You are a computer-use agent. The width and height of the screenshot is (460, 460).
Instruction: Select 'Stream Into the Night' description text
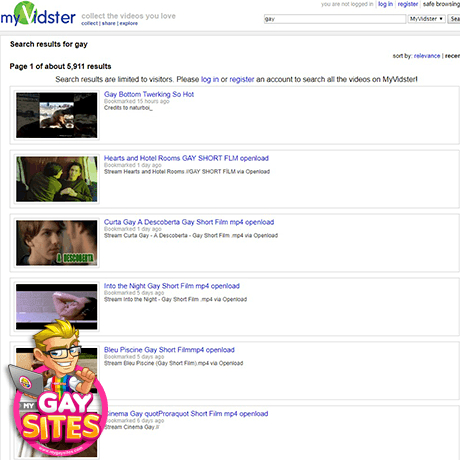[x=175, y=299]
